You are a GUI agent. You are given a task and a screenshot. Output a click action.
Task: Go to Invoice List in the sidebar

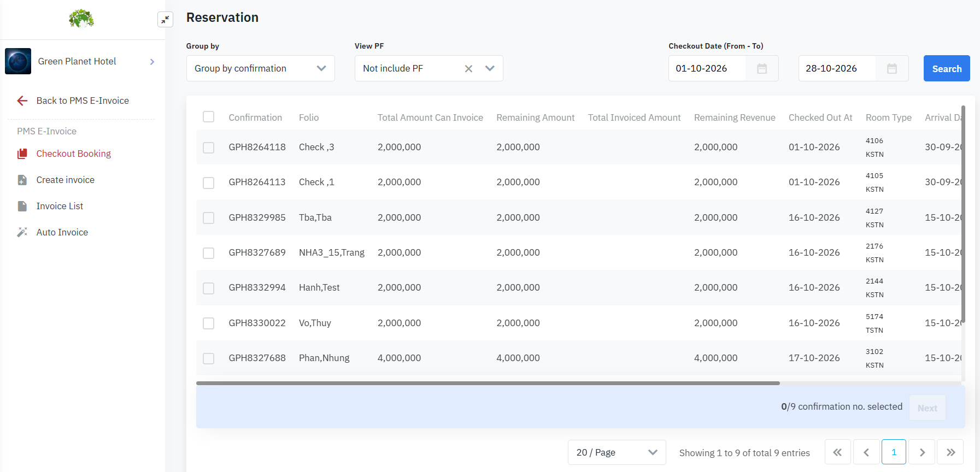[x=60, y=206]
